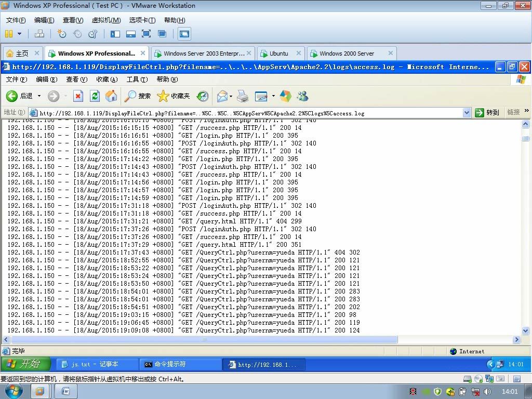Close the Ubuntu VM tab
Screen dimensions: 532x399
(x=299, y=53)
